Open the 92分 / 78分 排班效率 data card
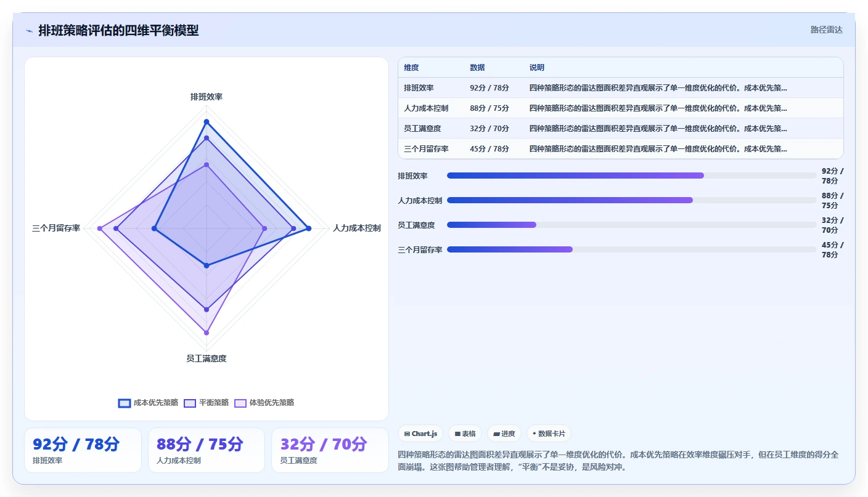The image size is (868, 497). 83,450
